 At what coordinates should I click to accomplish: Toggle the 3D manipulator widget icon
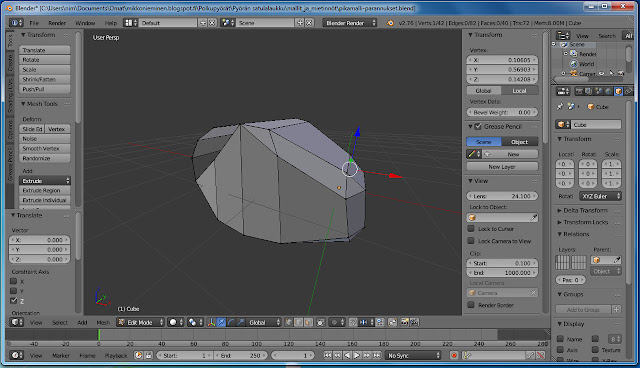tap(211, 322)
